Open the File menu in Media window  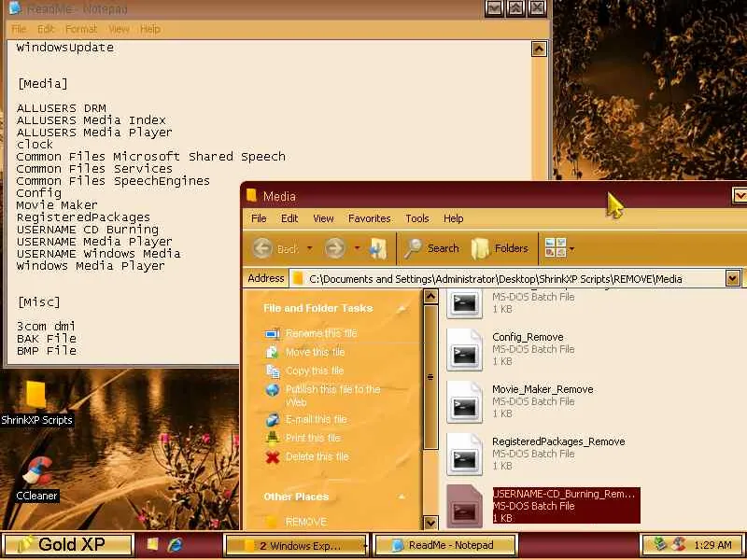point(259,218)
